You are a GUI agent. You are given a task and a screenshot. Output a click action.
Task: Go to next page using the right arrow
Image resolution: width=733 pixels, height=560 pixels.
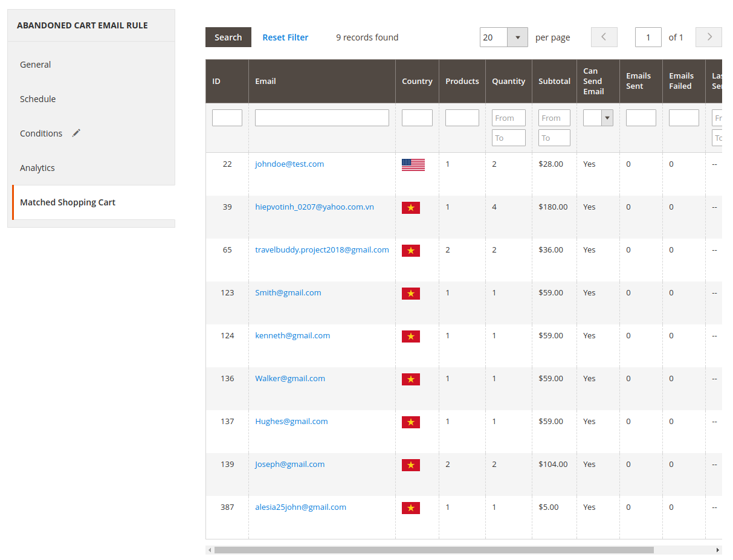708,37
